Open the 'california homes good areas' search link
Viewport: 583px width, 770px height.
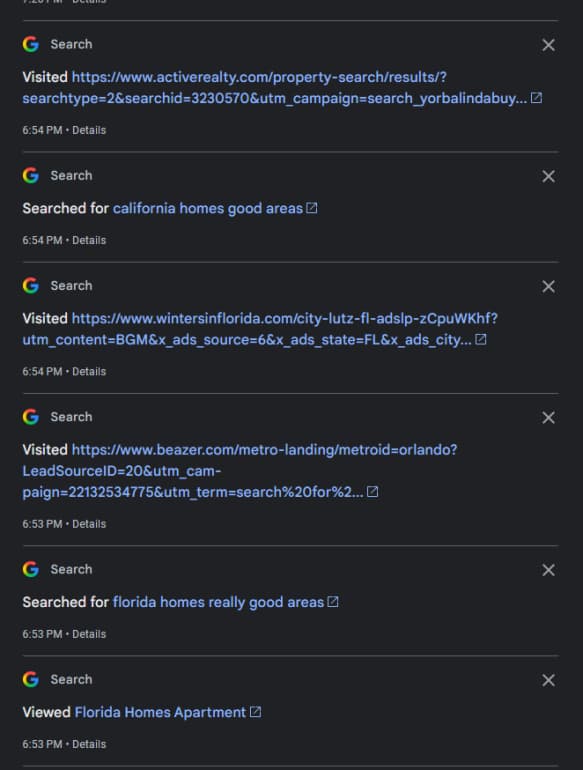[208, 208]
